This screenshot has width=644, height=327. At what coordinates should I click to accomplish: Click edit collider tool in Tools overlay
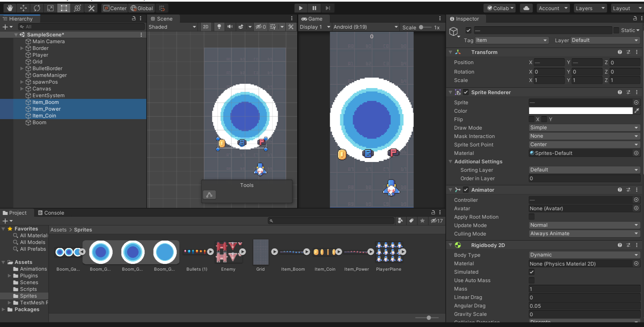click(x=209, y=195)
